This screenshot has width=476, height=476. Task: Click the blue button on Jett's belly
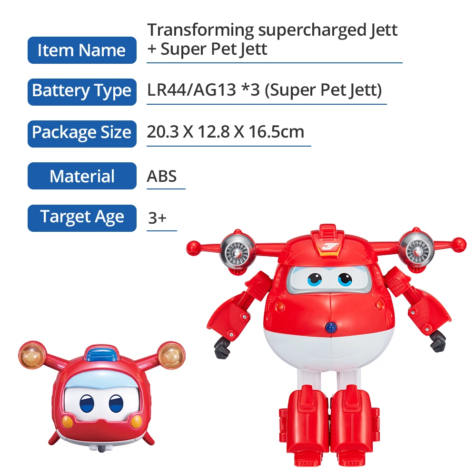[331, 327]
